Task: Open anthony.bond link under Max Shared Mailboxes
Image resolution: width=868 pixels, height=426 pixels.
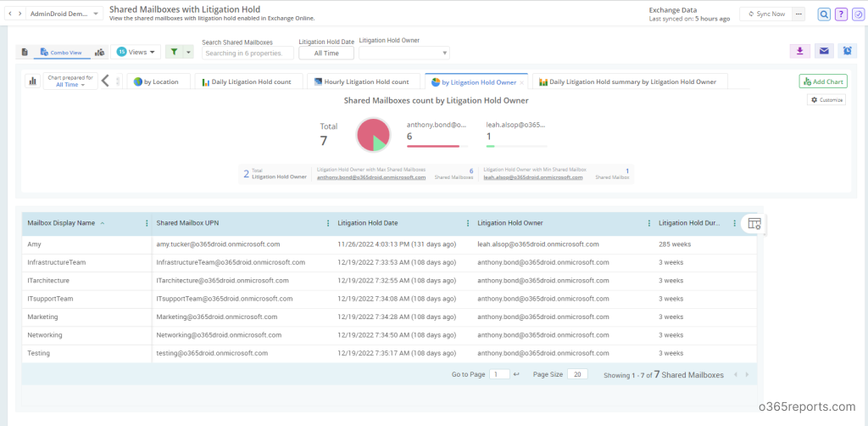Action: click(371, 177)
